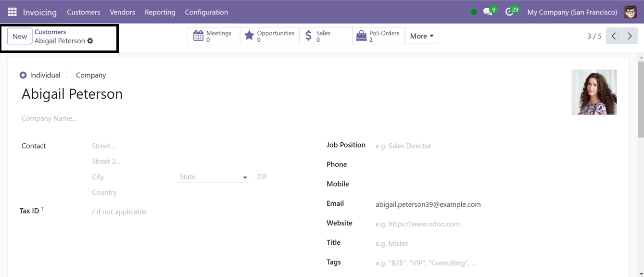Expand the More dropdown
Viewport: 644px width, 277px height.
(422, 36)
